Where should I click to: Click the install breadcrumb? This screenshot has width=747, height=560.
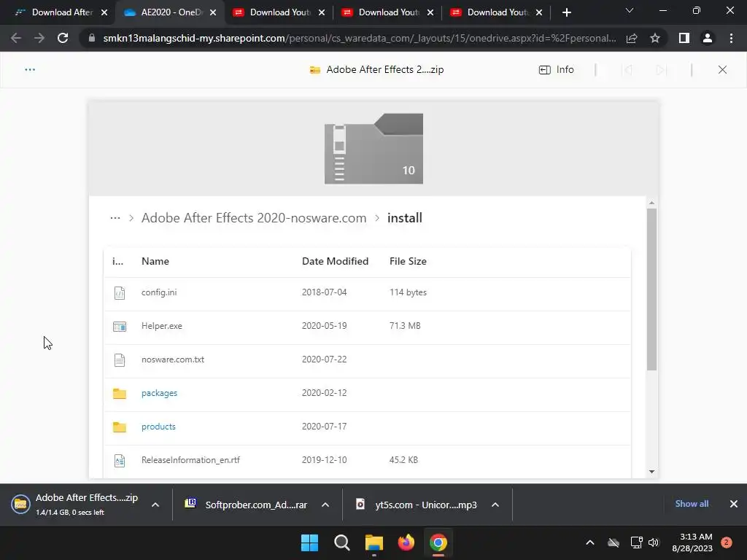pos(404,218)
